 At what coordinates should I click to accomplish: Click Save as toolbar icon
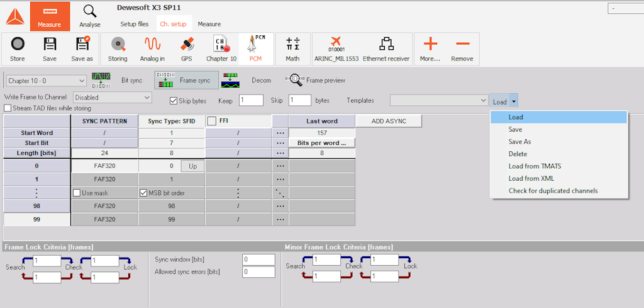coord(82,48)
